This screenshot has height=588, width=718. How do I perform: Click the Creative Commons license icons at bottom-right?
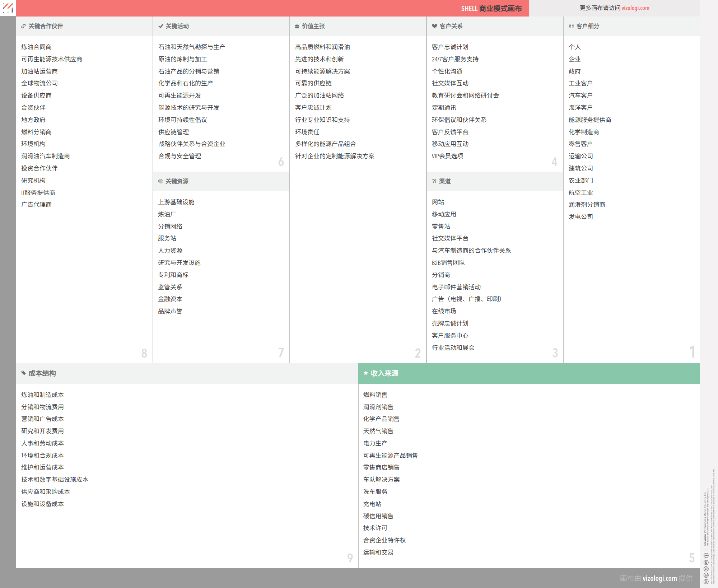[x=706, y=568]
